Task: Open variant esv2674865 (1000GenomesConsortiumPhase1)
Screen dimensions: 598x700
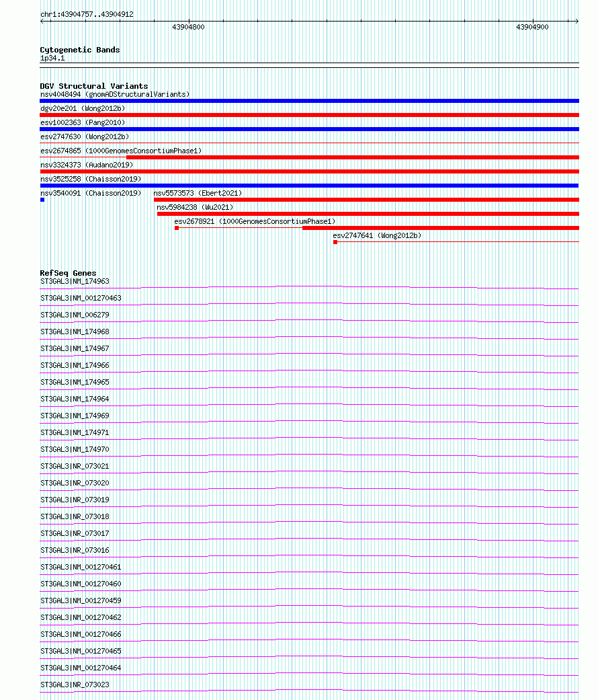Action: [121, 151]
